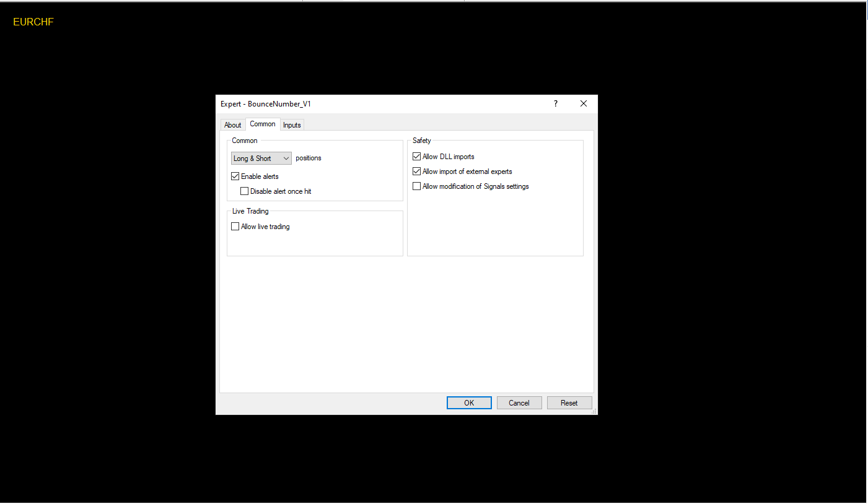Click the dialog title 'Expert - BounceNumber_V1'
Viewport: 868px width, 504px height.
coord(266,104)
